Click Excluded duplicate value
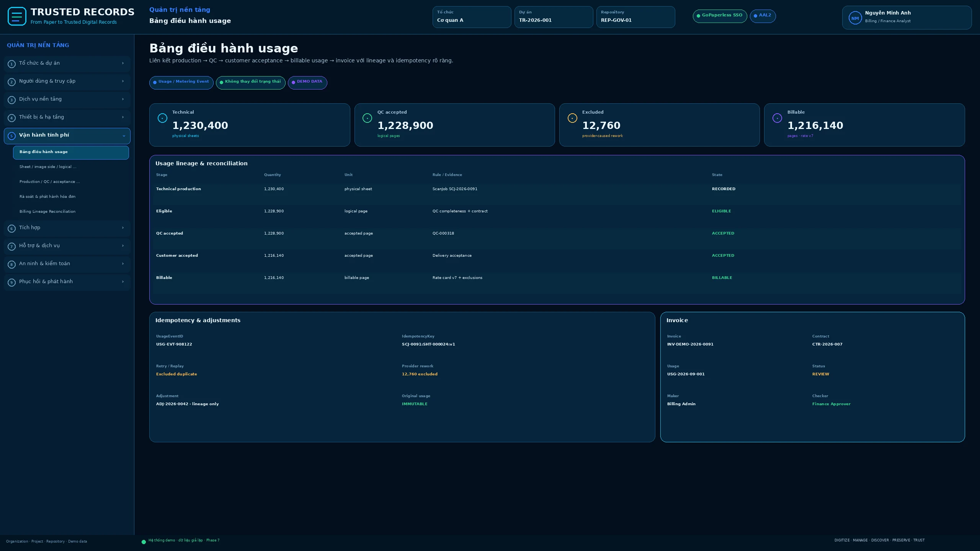The height and width of the screenshot is (551, 980). coord(176,374)
